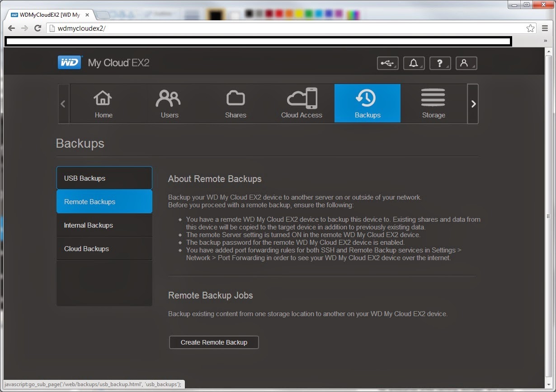The width and height of the screenshot is (556, 392).
Task: Show previous navigation items with left arrow
Action: click(x=63, y=104)
